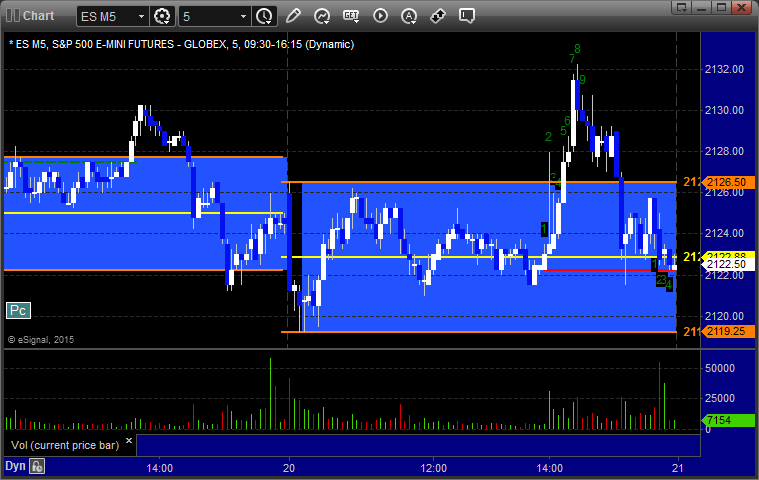Select the pencil drawing tools icon
The width and height of the screenshot is (759, 480).
click(293, 16)
